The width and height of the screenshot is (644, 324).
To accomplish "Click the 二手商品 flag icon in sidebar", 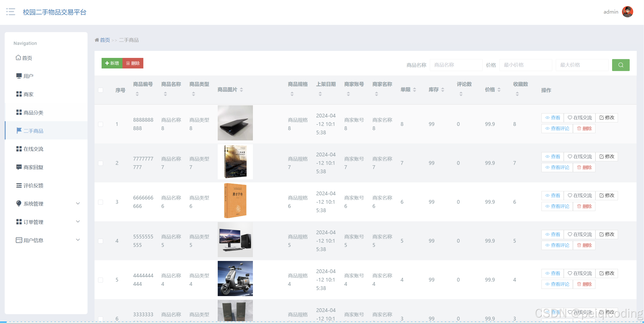I will click(x=19, y=130).
